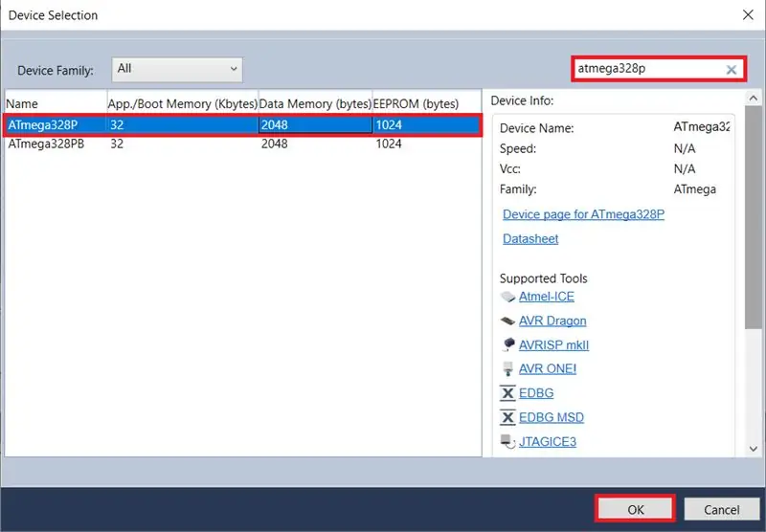The image size is (766, 532).
Task: Select the ATmega328P device row
Action: pos(243,125)
